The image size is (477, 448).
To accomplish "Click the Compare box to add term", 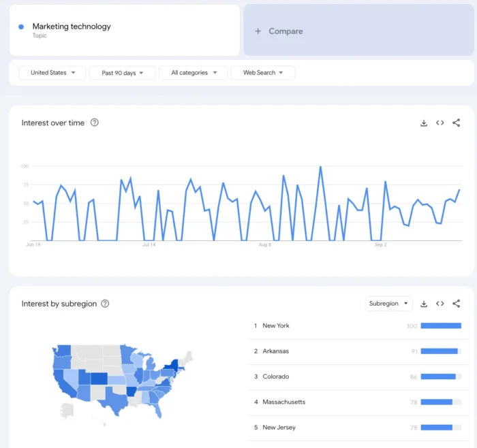I will (358, 30).
